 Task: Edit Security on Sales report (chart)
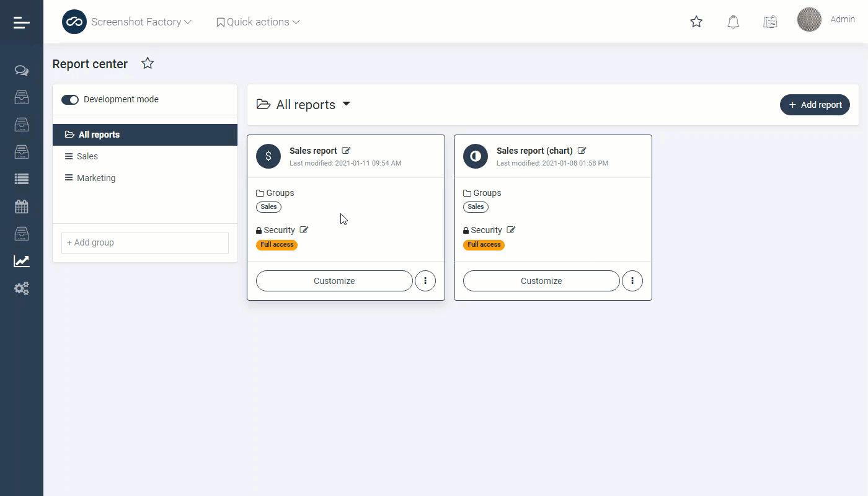(x=511, y=230)
